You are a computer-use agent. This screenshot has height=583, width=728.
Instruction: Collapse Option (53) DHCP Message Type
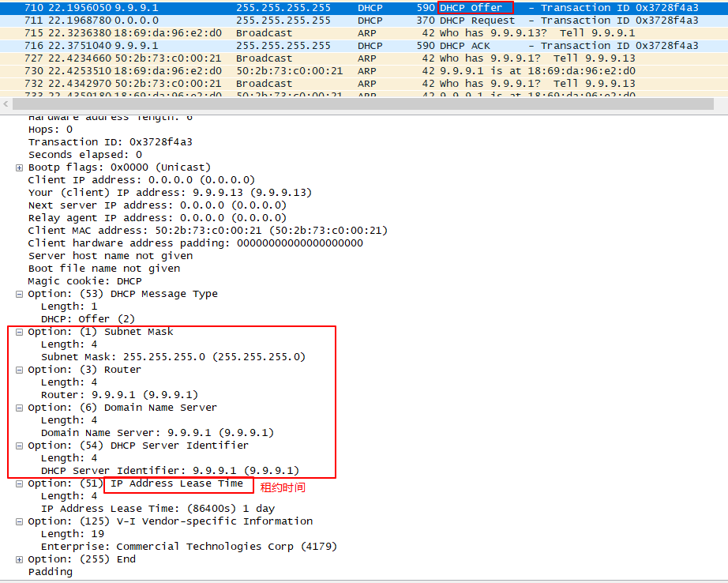point(19,294)
